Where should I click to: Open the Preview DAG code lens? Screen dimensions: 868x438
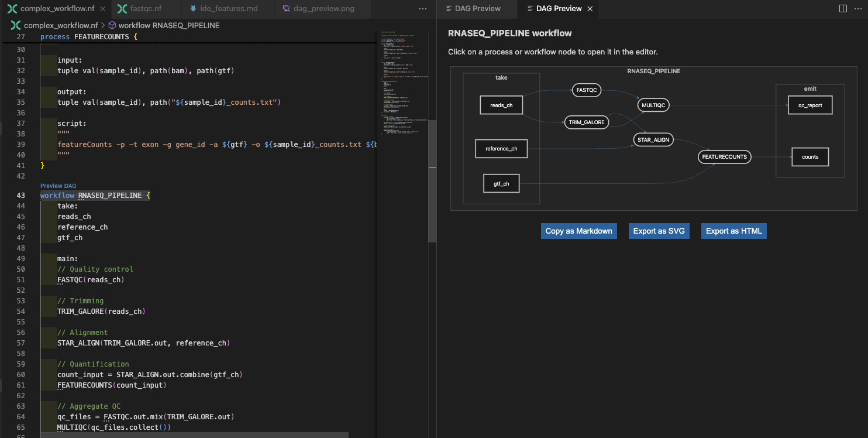coord(58,186)
